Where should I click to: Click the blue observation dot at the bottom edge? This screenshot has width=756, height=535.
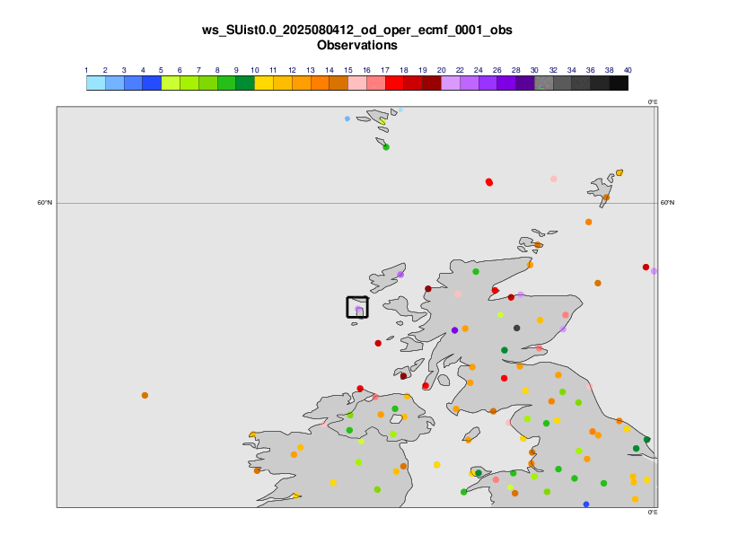586,504
